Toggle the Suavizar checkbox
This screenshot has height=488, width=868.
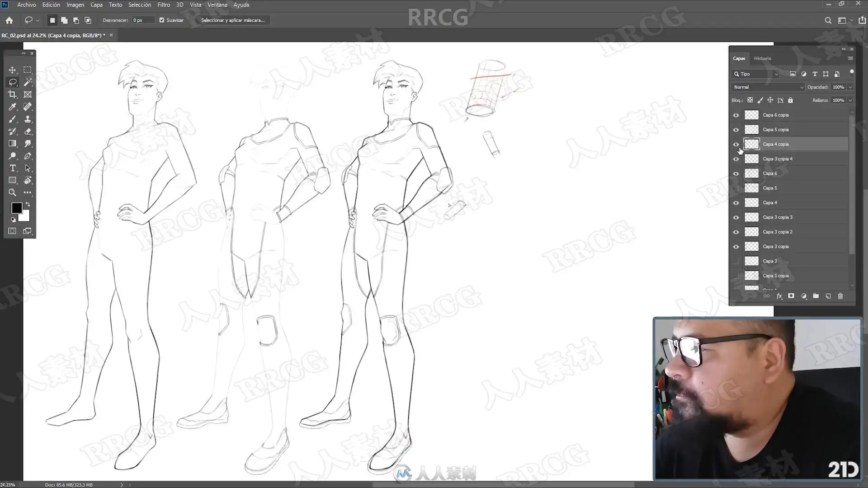(x=162, y=20)
